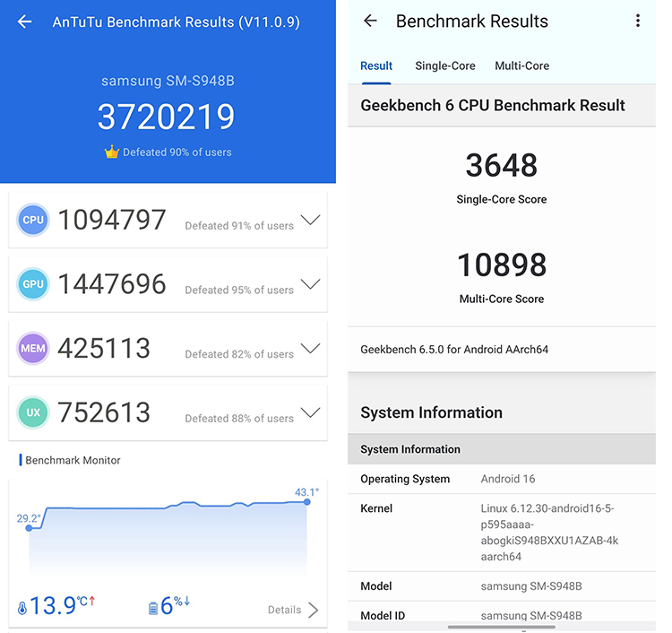Expand the CPU score details chevron
The height and width of the screenshot is (633, 672).
[x=310, y=220]
